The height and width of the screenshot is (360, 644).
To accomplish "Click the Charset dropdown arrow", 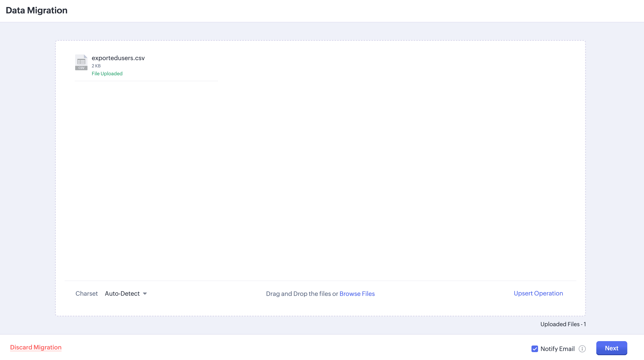I will pos(145,293).
